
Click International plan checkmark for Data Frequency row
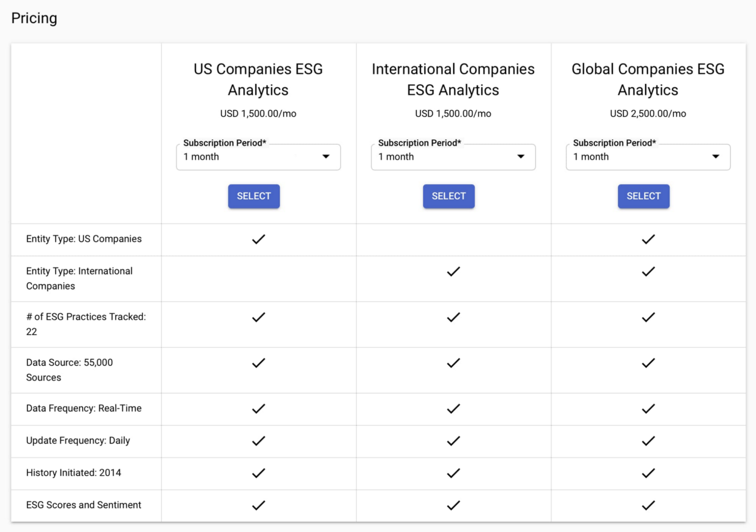453,409
